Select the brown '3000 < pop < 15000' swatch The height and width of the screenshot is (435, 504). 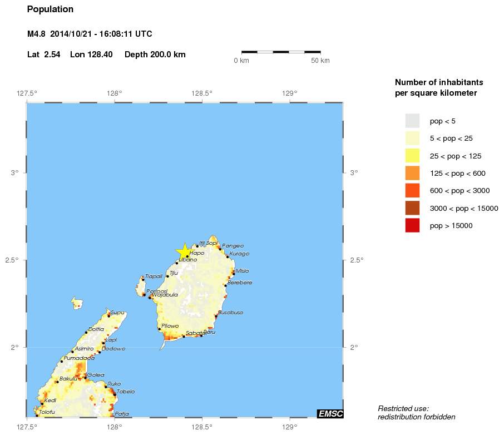click(412, 208)
